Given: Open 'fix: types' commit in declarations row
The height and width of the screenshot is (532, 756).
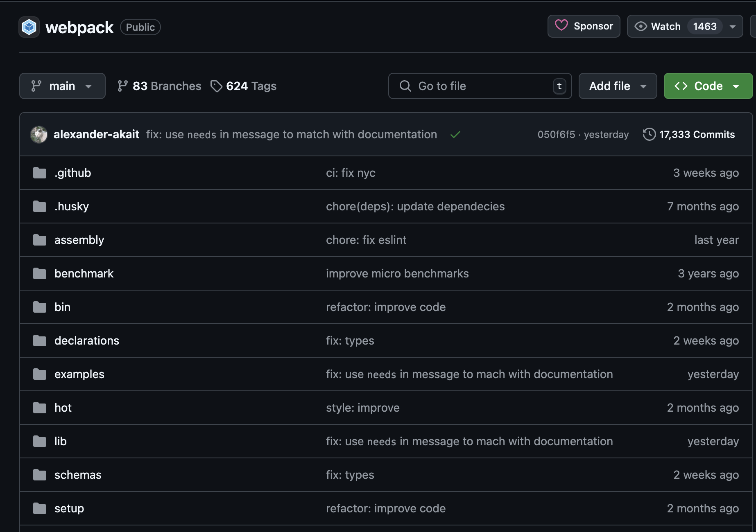Looking at the screenshot, I should [350, 340].
